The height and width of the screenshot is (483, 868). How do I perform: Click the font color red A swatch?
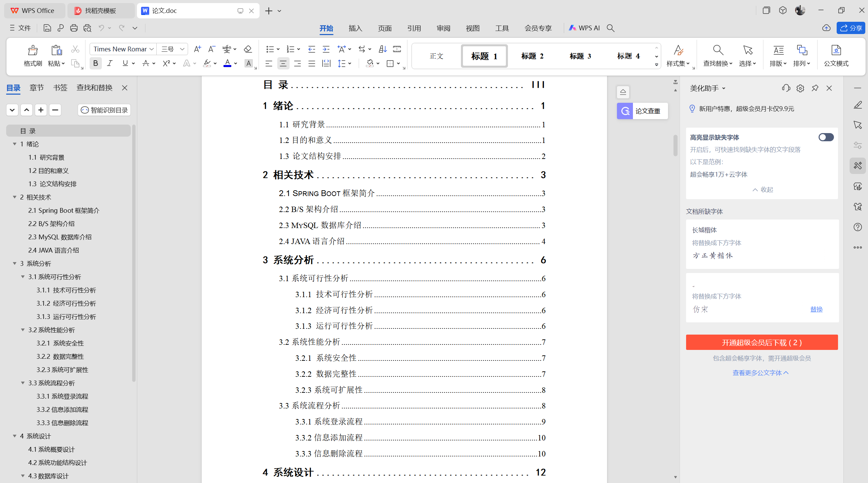(x=227, y=63)
